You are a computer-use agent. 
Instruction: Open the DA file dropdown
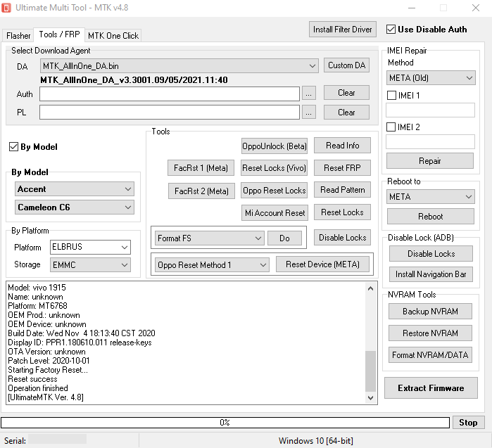[179, 66]
